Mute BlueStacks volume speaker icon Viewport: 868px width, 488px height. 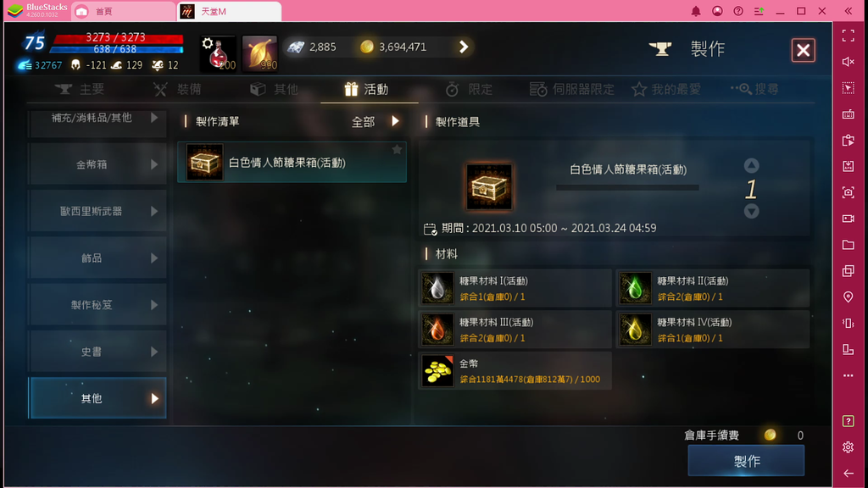pos(848,62)
